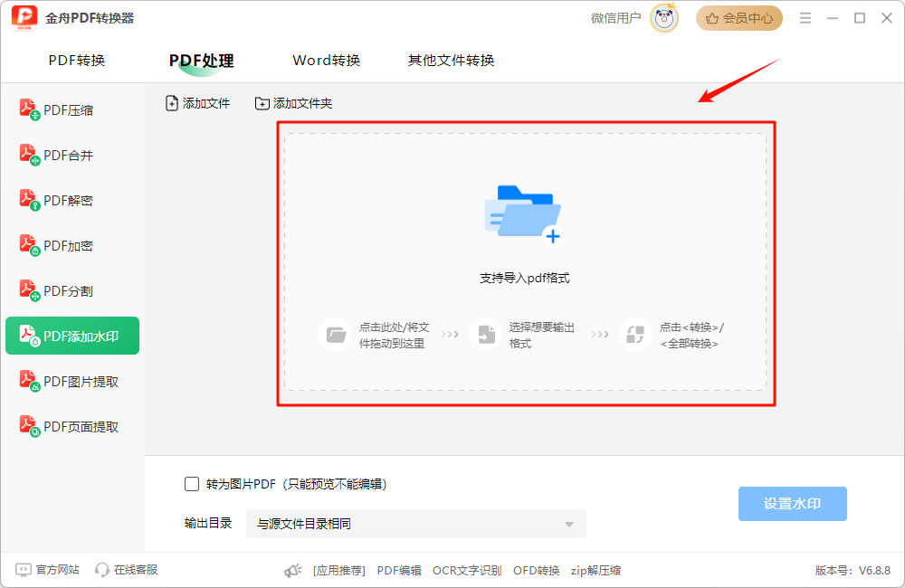
Task: Click the 设置水印 button
Action: click(x=793, y=504)
